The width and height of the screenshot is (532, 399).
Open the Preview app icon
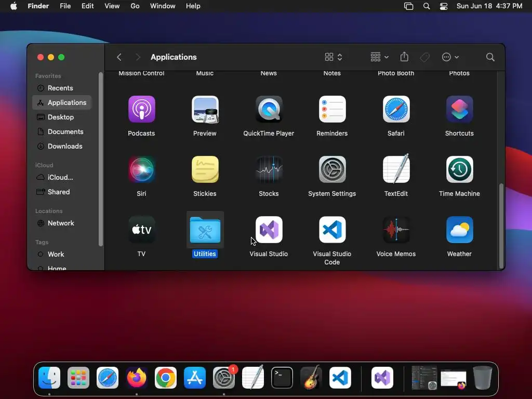click(x=205, y=109)
